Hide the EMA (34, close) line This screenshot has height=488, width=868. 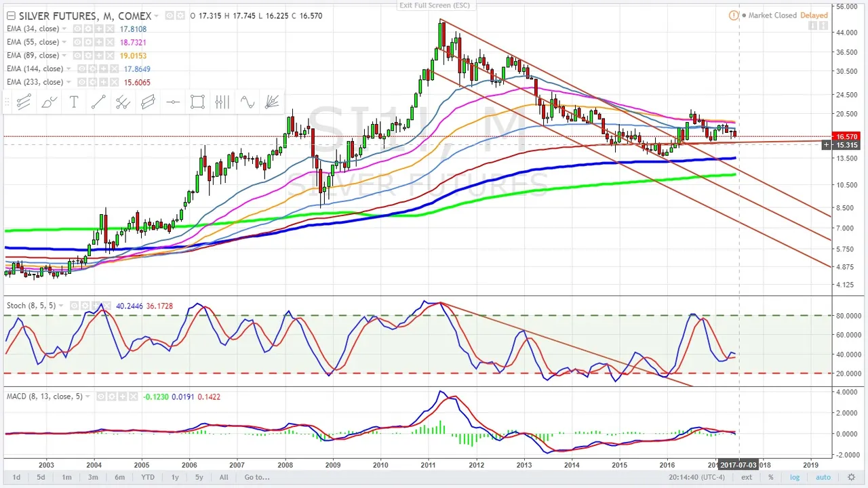pos(77,29)
